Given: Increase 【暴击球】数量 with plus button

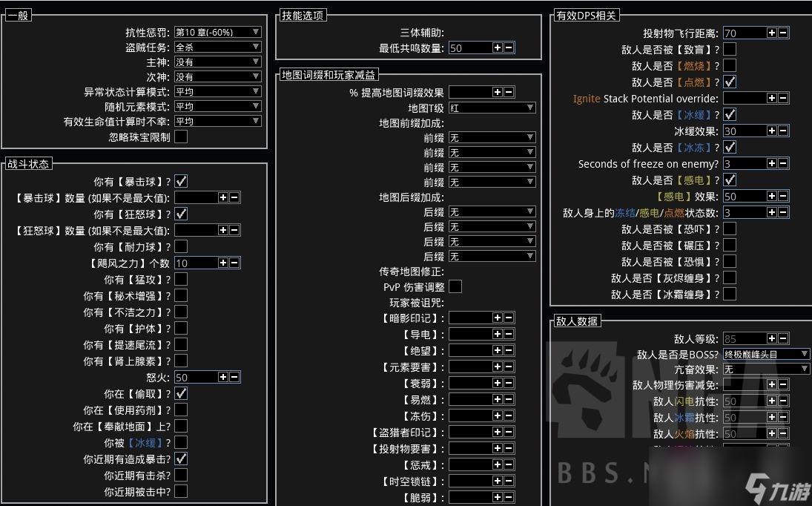Looking at the screenshot, I should pyautogui.click(x=222, y=197).
